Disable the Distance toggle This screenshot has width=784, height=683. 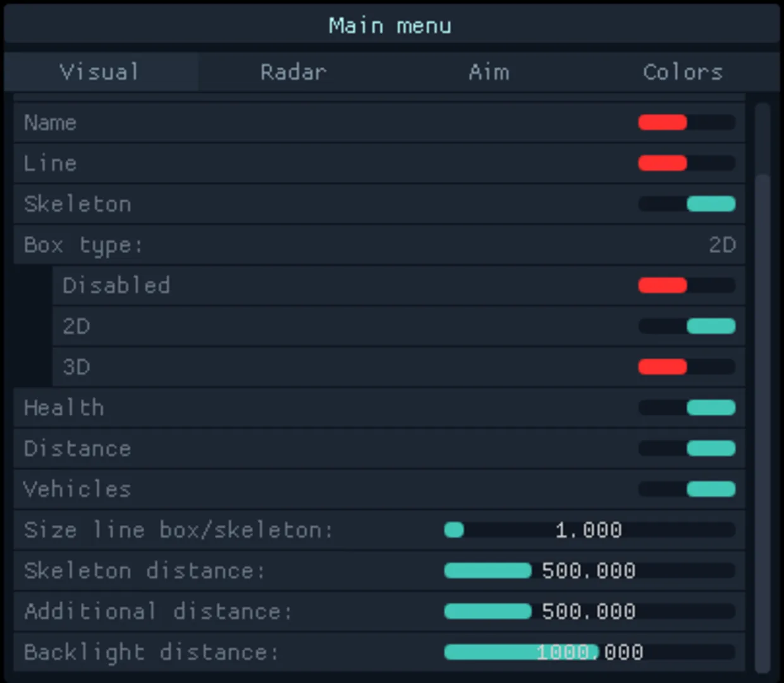[x=687, y=448]
